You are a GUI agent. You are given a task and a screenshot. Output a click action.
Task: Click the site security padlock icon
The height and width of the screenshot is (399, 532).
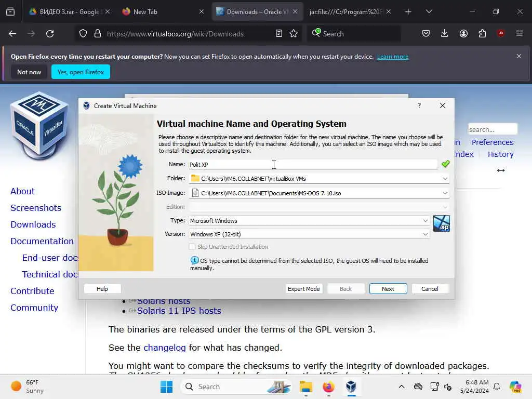[x=98, y=34]
